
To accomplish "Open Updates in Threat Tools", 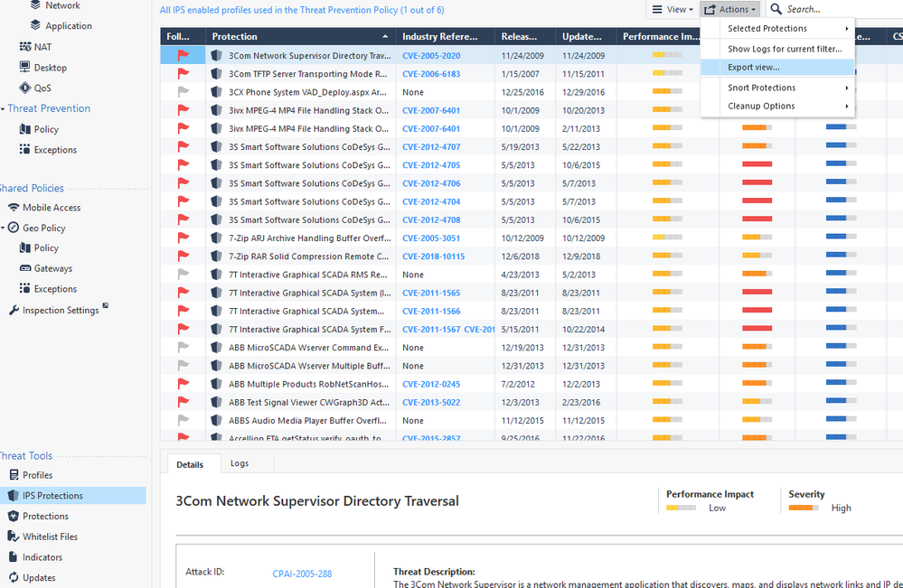I will (39, 577).
